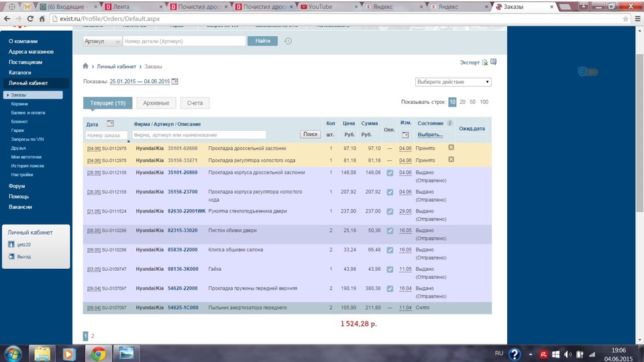Open the Артикул search type dropdown
The width and height of the screenshot is (644, 362).
[x=102, y=41]
